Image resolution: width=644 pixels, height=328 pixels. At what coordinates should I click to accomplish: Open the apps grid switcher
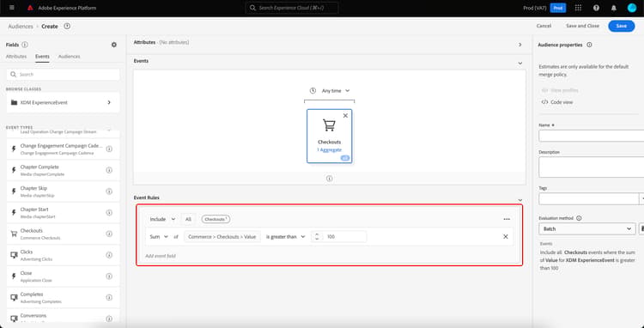pos(578,8)
